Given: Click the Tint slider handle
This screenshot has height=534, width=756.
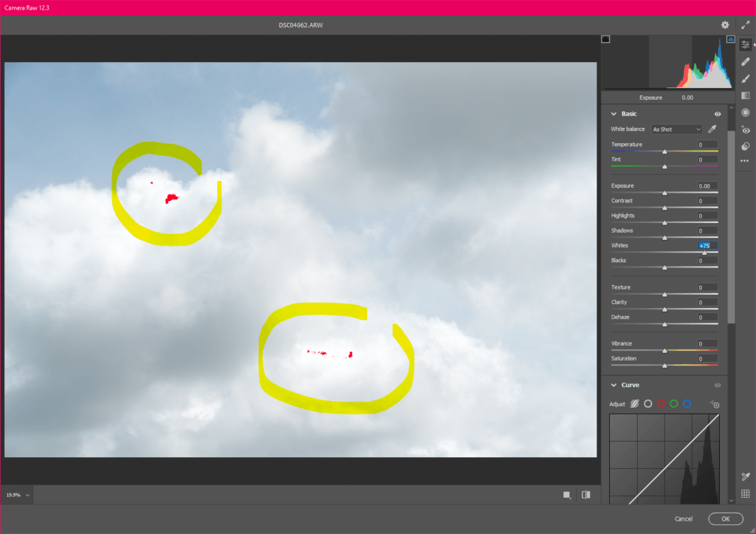Looking at the screenshot, I should [x=664, y=166].
